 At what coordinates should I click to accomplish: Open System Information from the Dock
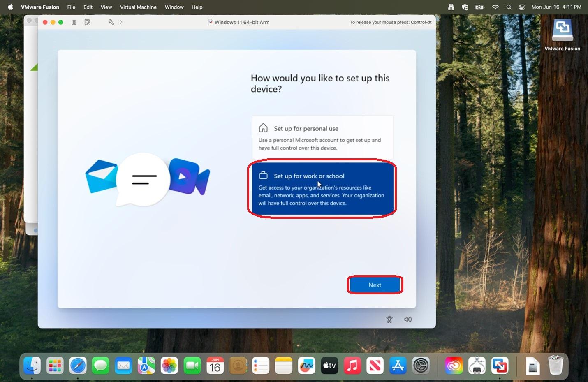[x=477, y=365]
